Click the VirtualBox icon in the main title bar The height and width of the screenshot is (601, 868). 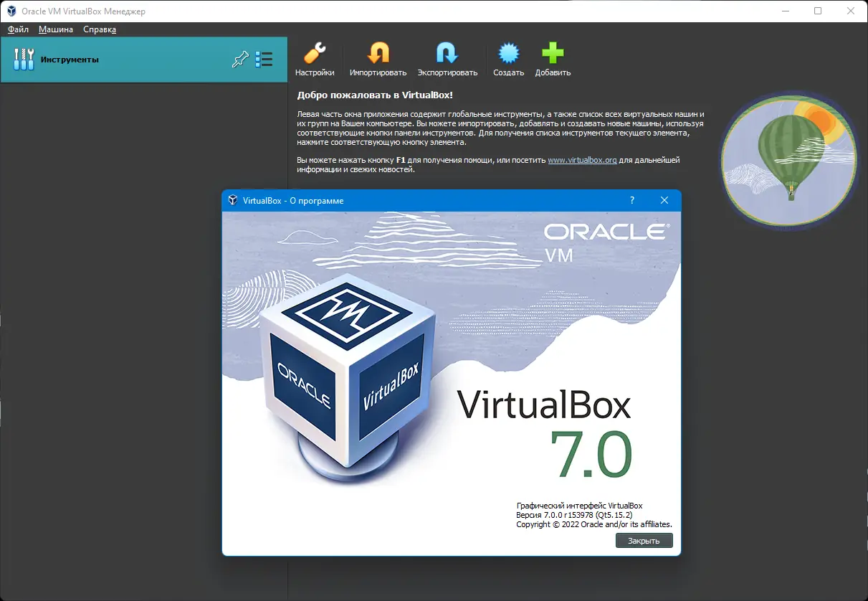pos(11,11)
